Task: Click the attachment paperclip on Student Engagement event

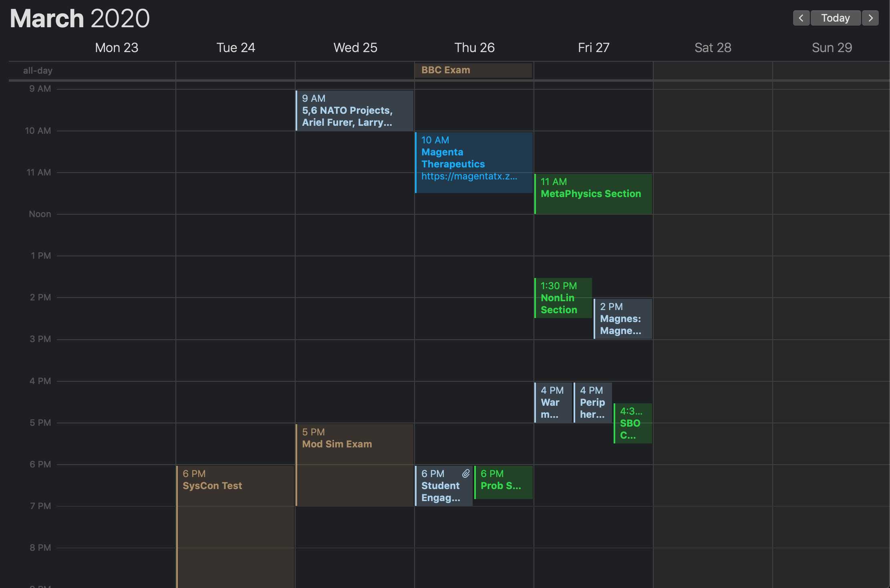Action: click(x=466, y=473)
